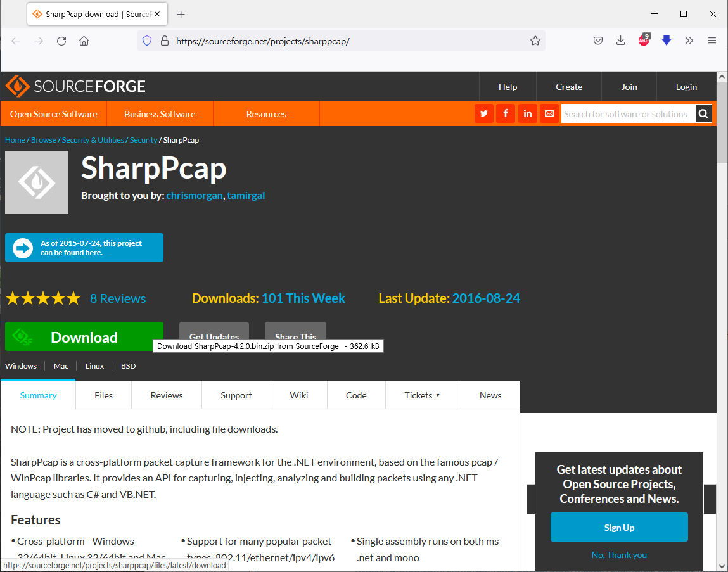The width and height of the screenshot is (728, 572).
Task: Open Business Software menu
Action: pos(160,114)
